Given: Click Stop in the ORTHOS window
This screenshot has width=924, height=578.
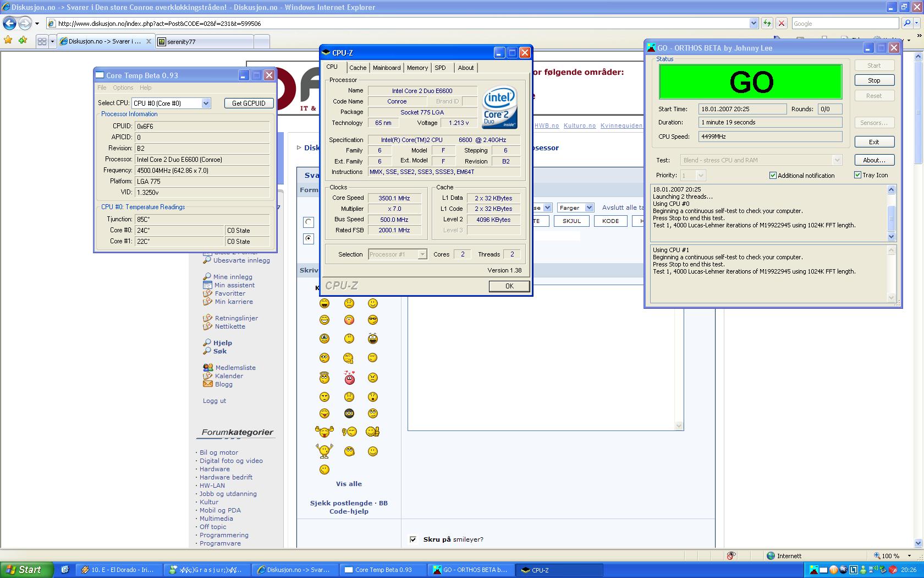Looking at the screenshot, I should coord(874,80).
